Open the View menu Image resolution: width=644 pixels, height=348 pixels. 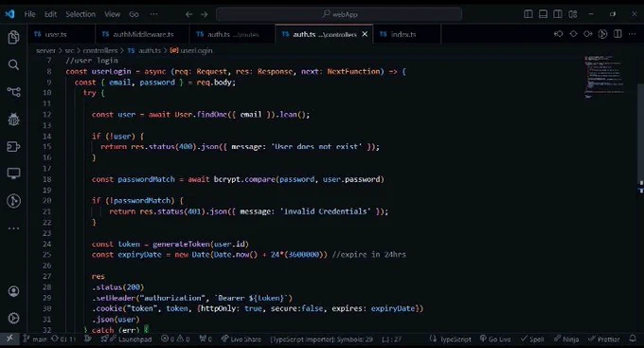112,14
